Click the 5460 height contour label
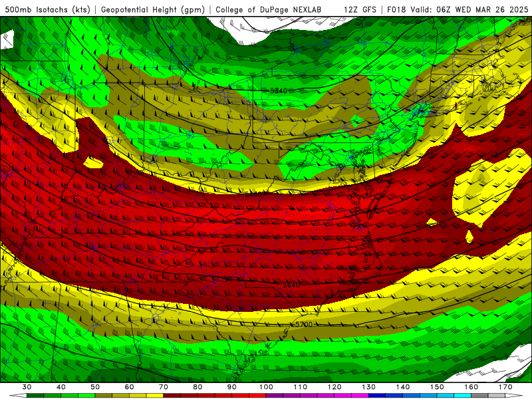 point(253,194)
